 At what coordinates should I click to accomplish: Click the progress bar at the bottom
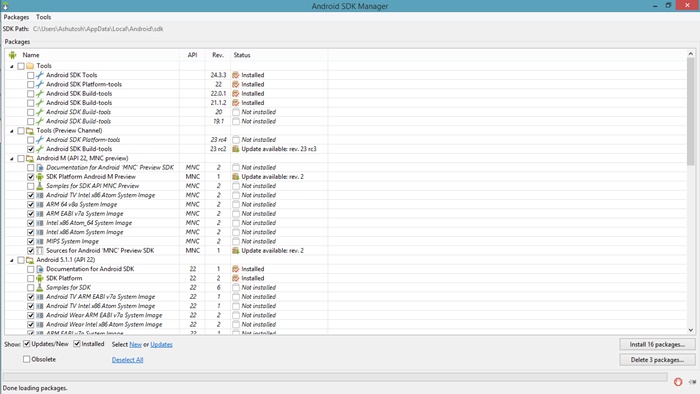335,377
